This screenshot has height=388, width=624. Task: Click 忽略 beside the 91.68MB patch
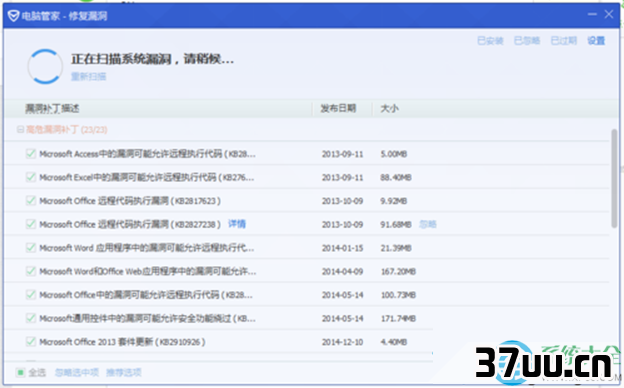pyautogui.click(x=428, y=224)
